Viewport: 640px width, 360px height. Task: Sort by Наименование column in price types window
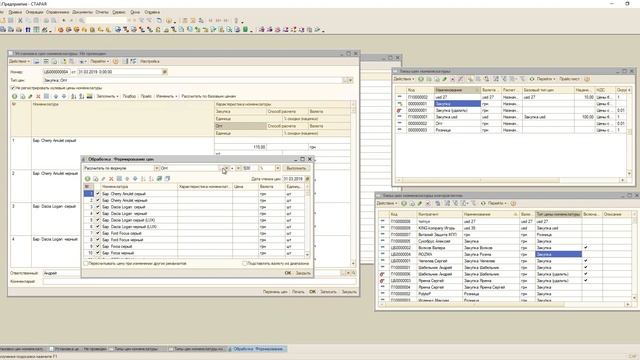(x=457, y=90)
